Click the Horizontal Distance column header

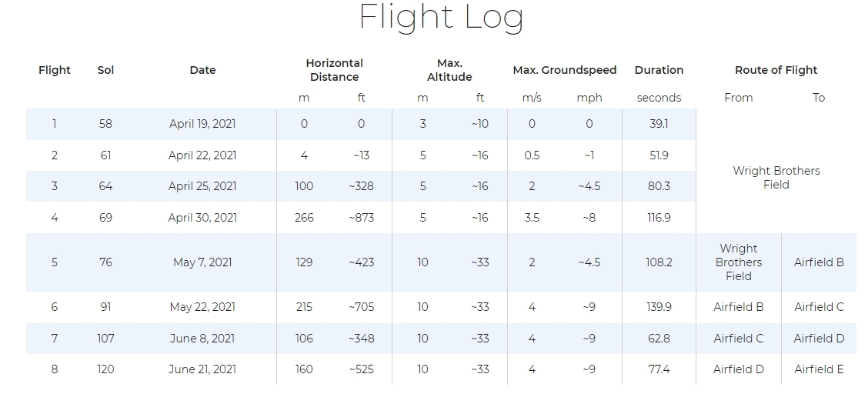pos(334,70)
